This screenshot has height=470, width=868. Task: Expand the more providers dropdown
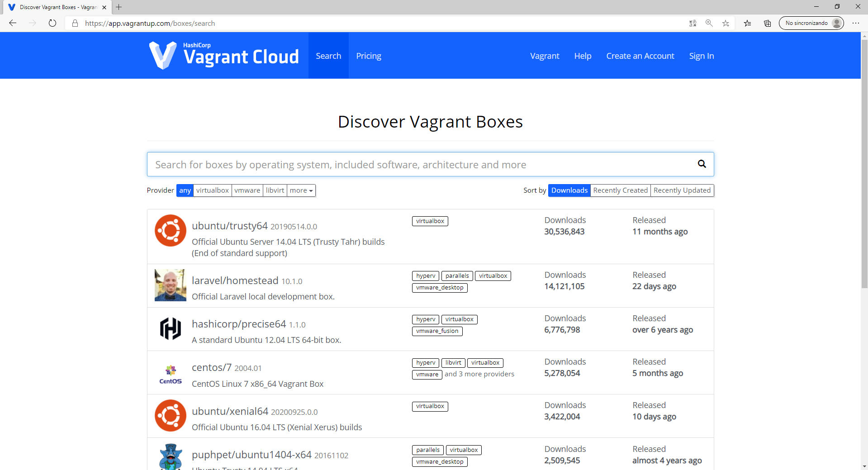coord(301,190)
